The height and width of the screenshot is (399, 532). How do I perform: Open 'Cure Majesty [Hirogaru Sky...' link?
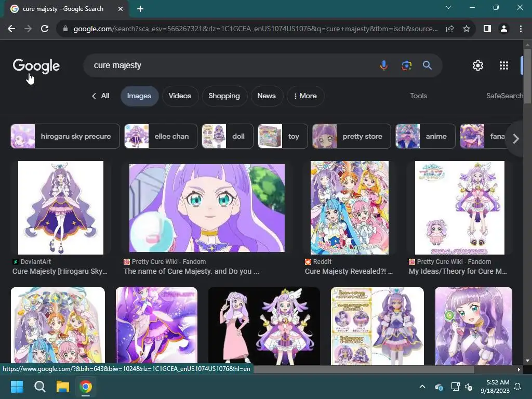[60, 271]
